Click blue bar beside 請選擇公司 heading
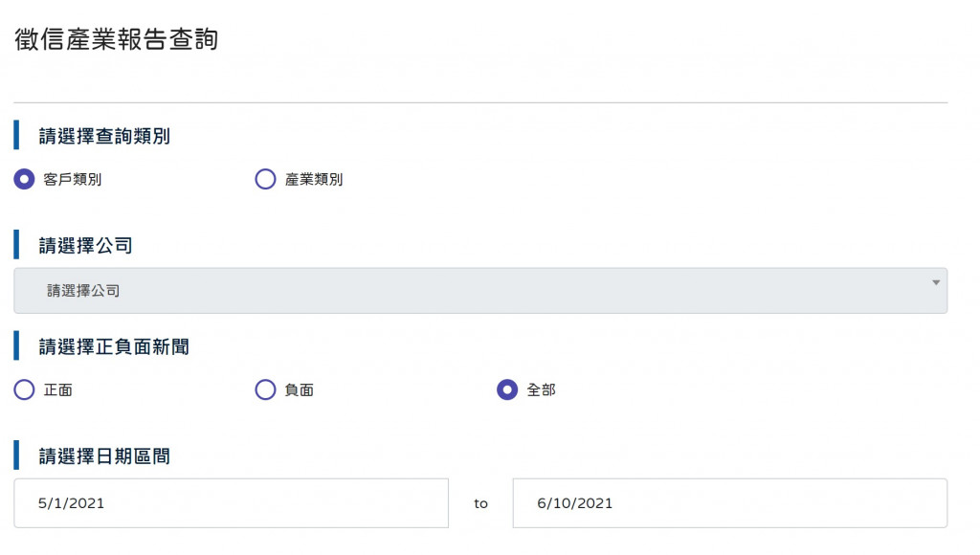The width and height of the screenshot is (980, 555). pyautogui.click(x=16, y=245)
